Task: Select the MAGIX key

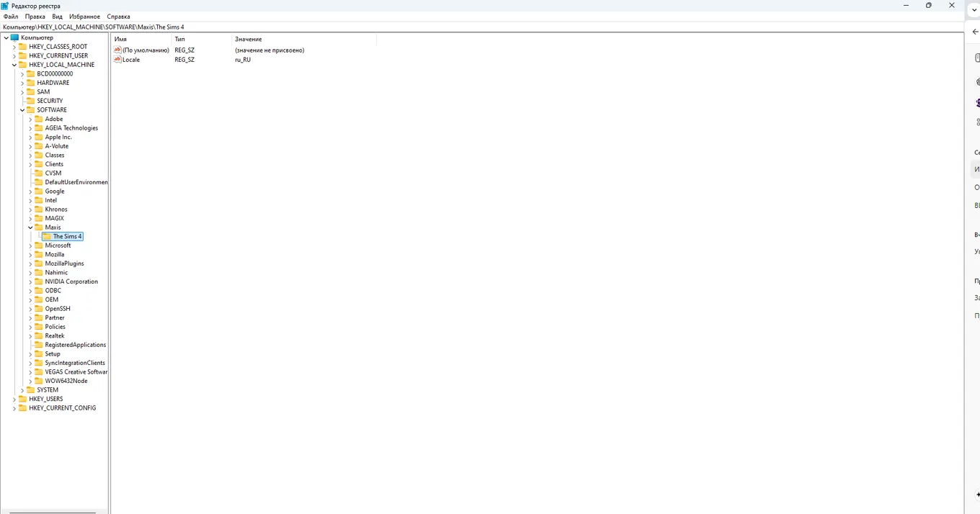Action: [54, 218]
